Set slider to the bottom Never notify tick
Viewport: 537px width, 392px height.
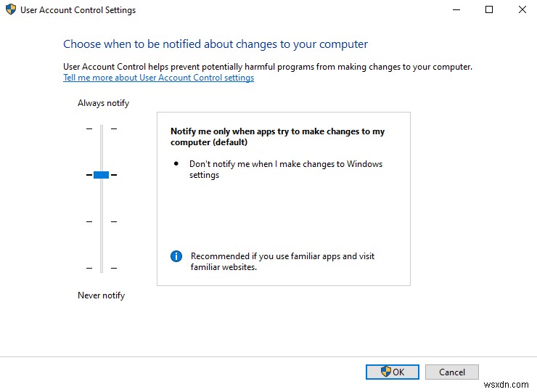(102, 268)
